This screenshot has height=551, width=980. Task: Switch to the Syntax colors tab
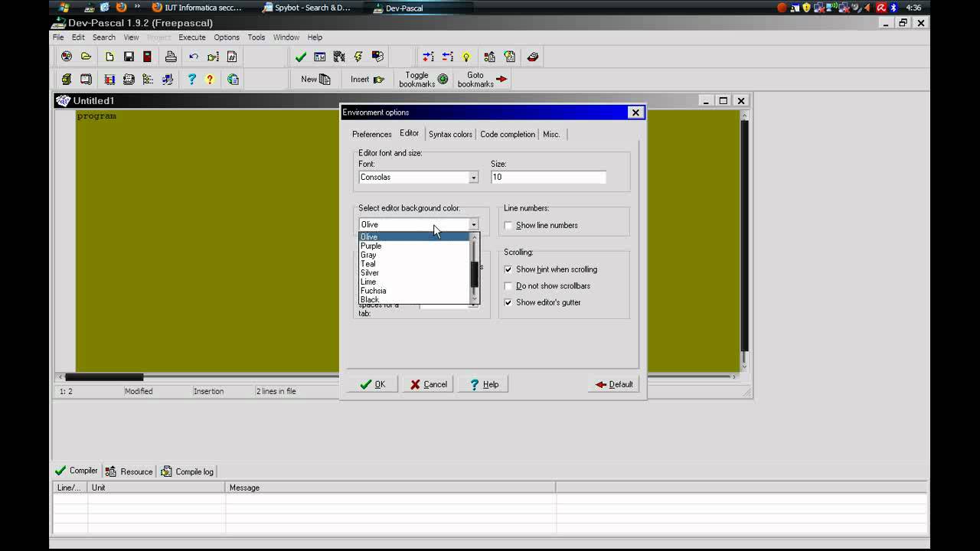coord(450,134)
